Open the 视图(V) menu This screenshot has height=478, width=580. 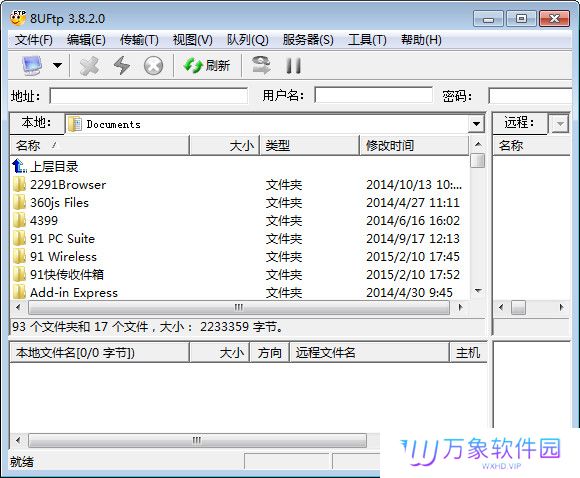(192, 40)
